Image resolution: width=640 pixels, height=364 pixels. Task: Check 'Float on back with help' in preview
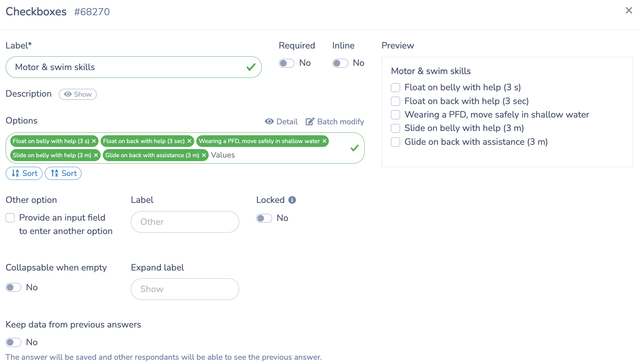pos(395,101)
